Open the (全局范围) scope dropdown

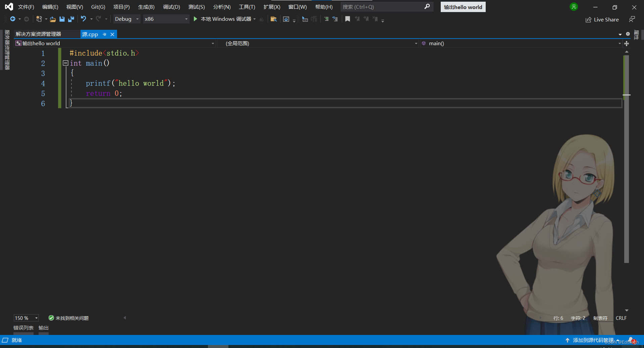point(318,43)
